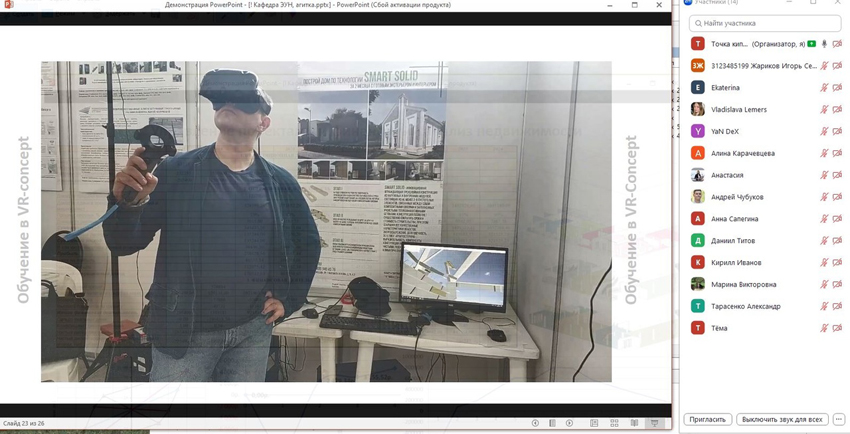The width and height of the screenshot is (850, 434).
Task: Click camera-off icon for Тарасенко Александр
Action: pos(838,306)
